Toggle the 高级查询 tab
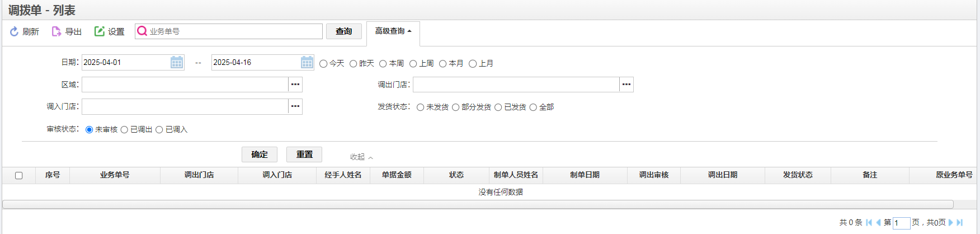980x234 pixels. tap(393, 31)
